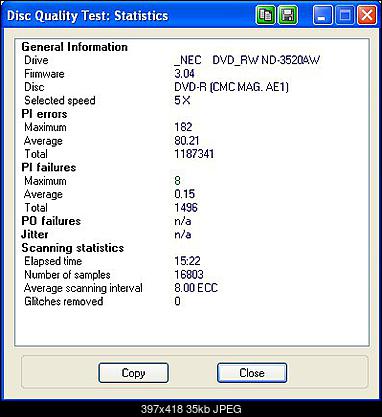The width and height of the screenshot is (382, 417).
Task: Select the 'General Information' heading
Action: [75, 47]
